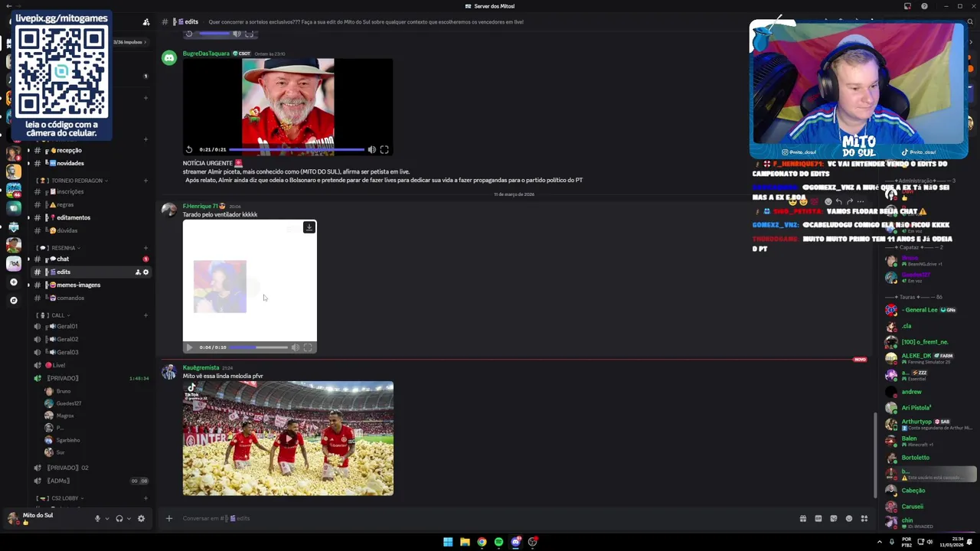The image size is (980, 551).
Task: Open File Explorer from the taskbar
Action: 465,542
